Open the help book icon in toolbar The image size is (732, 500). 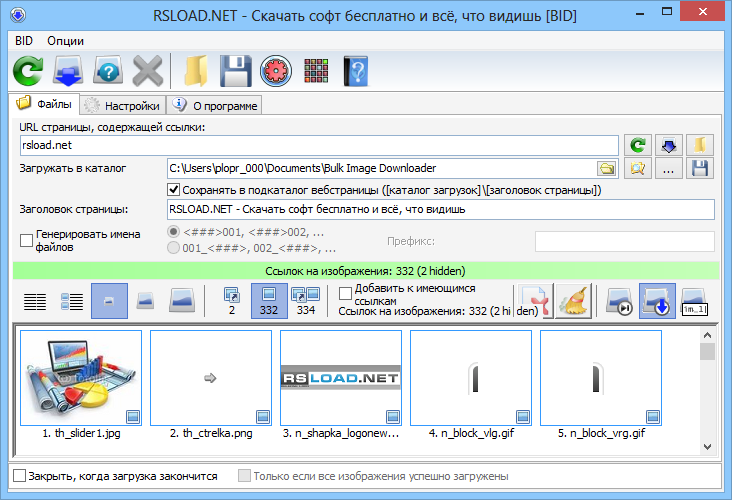click(356, 71)
